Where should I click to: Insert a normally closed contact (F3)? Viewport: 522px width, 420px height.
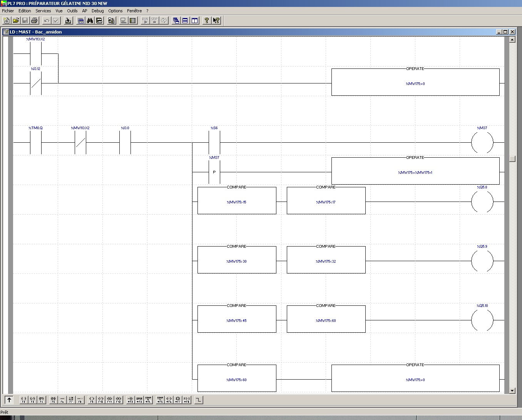(x=32, y=400)
